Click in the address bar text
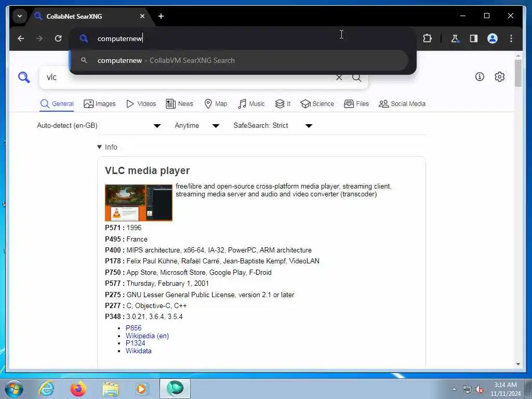Screen dimensions: 532x399 (x=119, y=38)
